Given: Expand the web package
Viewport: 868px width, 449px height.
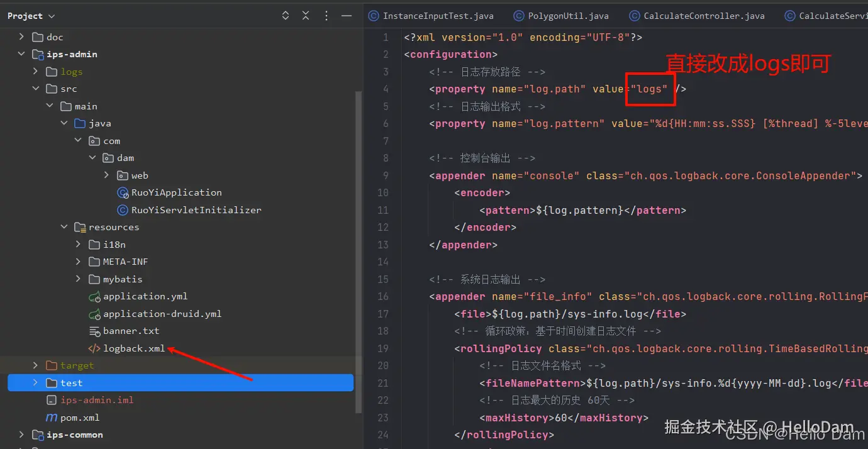Looking at the screenshot, I should [106, 175].
